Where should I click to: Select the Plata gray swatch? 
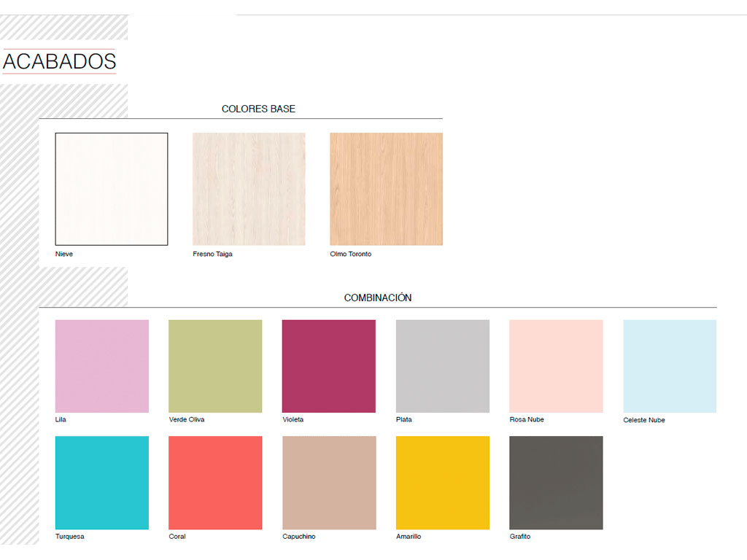(x=443, y=366)
